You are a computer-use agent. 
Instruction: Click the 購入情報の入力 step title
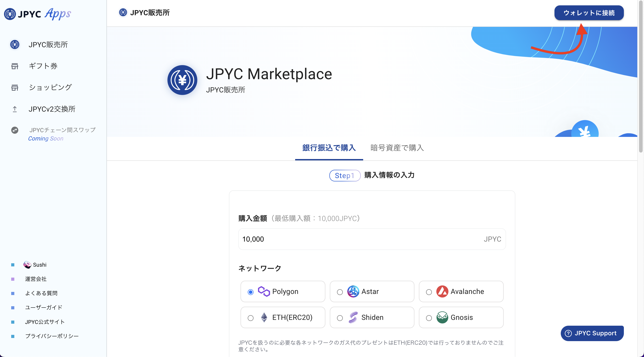(x=389, y=175)
